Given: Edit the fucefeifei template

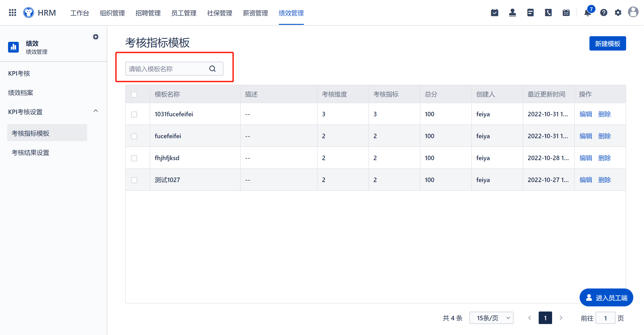Looking at the screenshot, I should tap(586, 136).
